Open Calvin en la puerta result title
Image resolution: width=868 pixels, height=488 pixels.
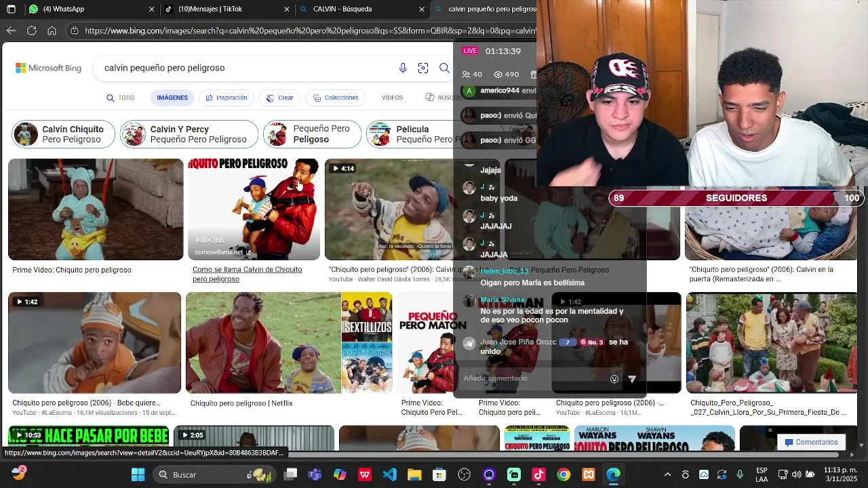pos(762,274)
